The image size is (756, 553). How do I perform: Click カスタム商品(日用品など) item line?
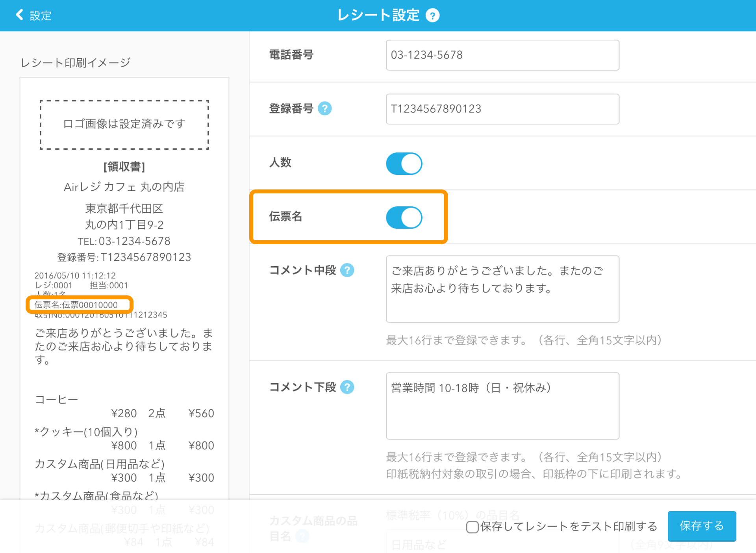click(x=100, y=464)
